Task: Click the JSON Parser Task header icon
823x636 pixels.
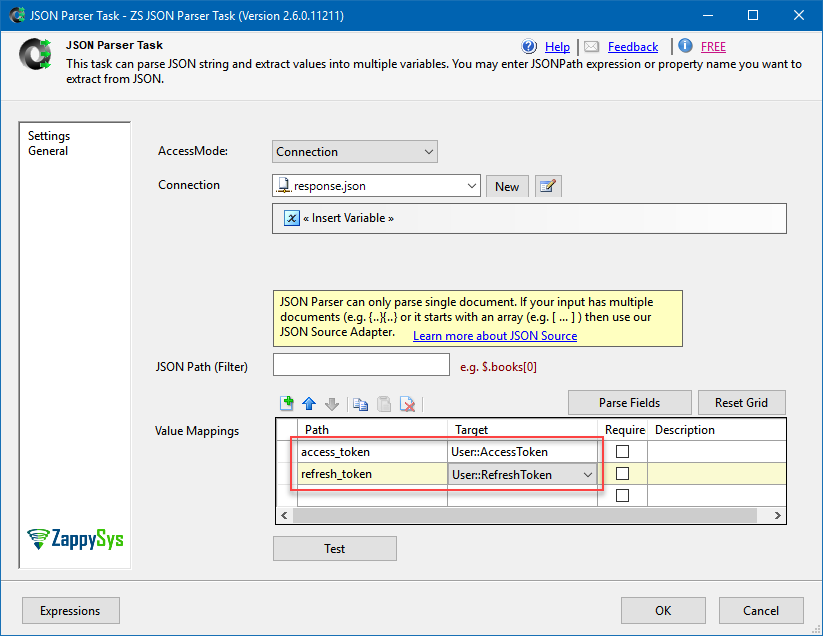Action: [35, 54]
